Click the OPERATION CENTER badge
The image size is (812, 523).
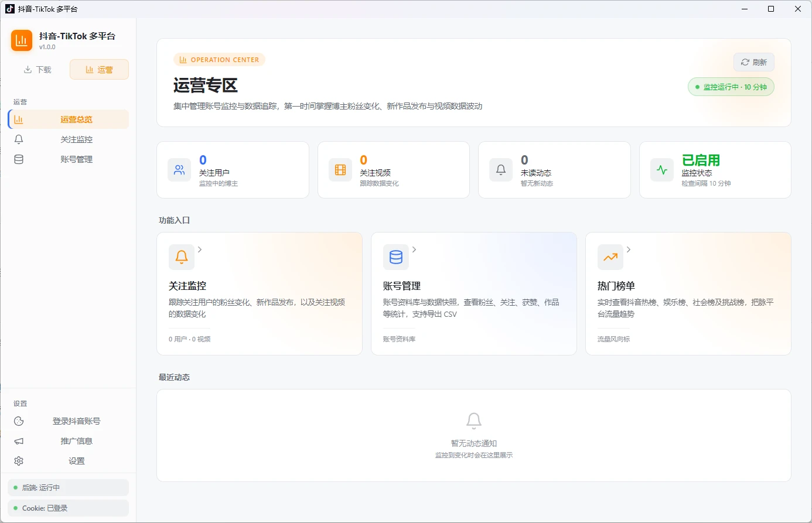coord(219,60)
